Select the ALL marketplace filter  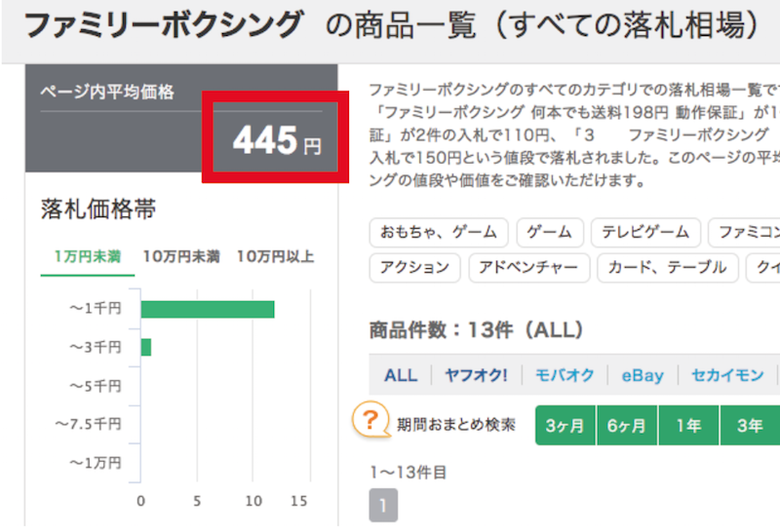401,375
